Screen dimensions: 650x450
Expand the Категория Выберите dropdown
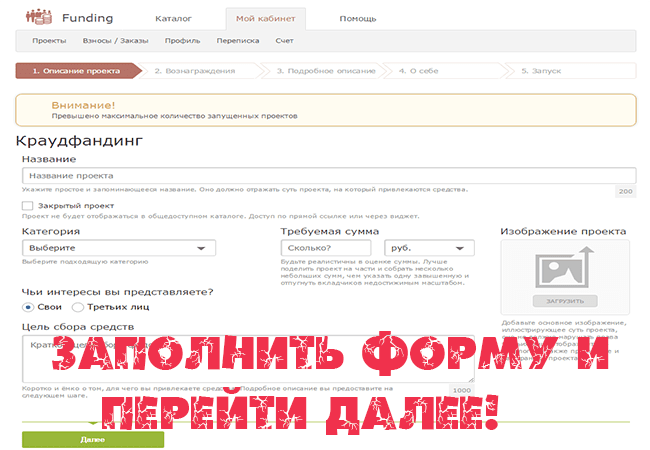click(x=119, y=248)
